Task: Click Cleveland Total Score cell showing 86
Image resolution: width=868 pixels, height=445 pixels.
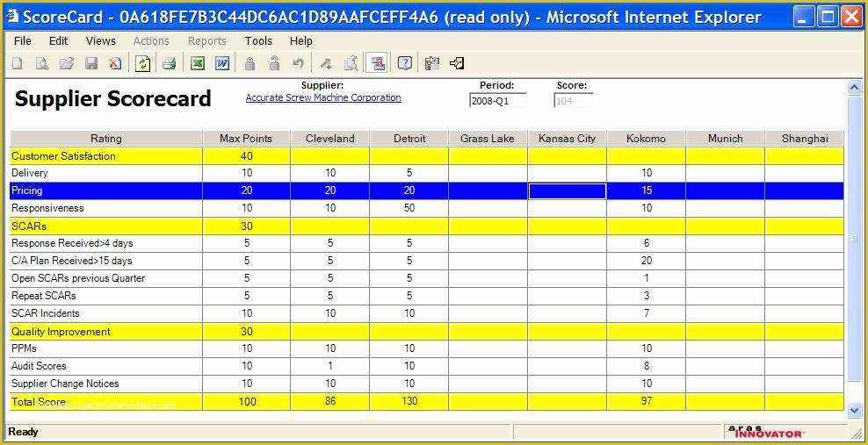Action: [330, 401]
